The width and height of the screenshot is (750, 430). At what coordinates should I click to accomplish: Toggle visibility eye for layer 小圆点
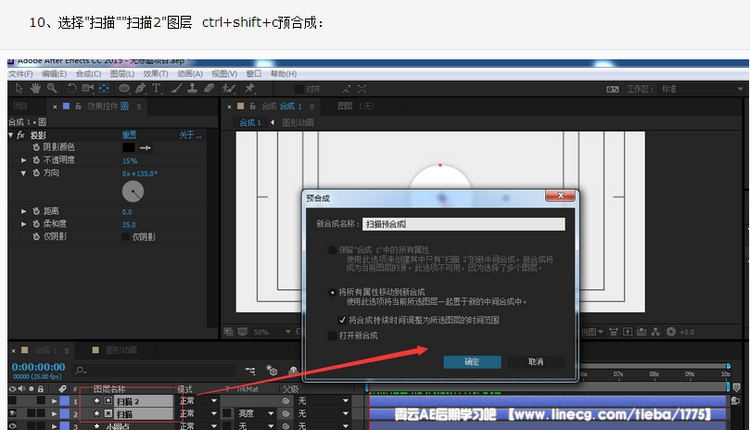(x=12, y=426)
